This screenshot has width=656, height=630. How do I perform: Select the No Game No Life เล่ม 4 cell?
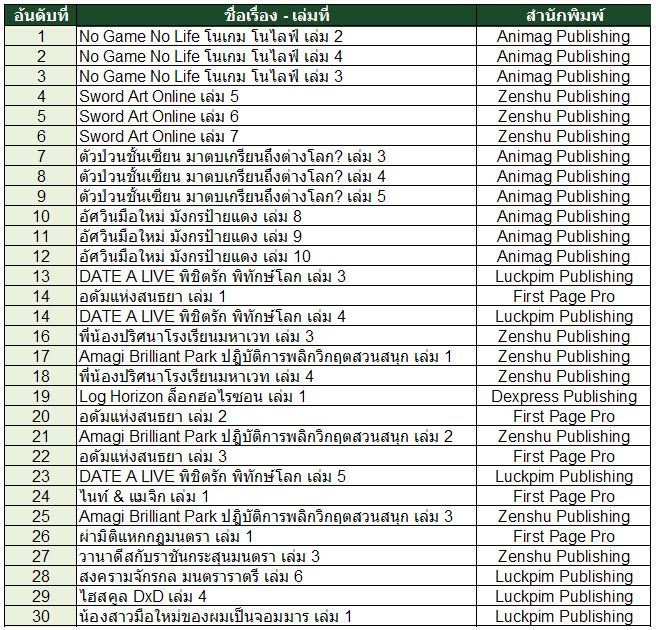(x=277, y=56)
